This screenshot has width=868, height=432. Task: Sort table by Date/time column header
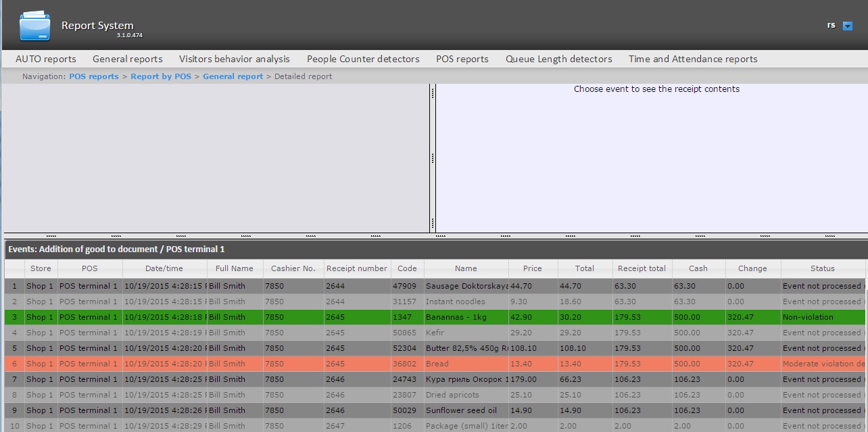point(164,268)
